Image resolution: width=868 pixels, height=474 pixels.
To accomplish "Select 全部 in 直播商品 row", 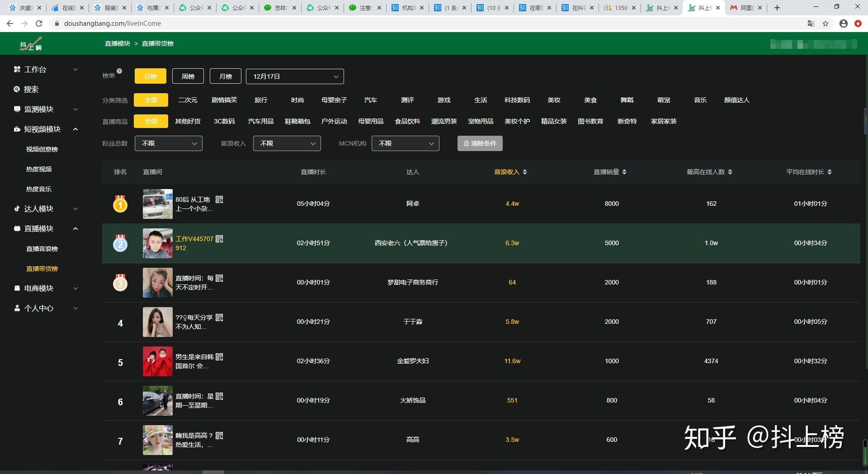I will [x=151, y=121].
